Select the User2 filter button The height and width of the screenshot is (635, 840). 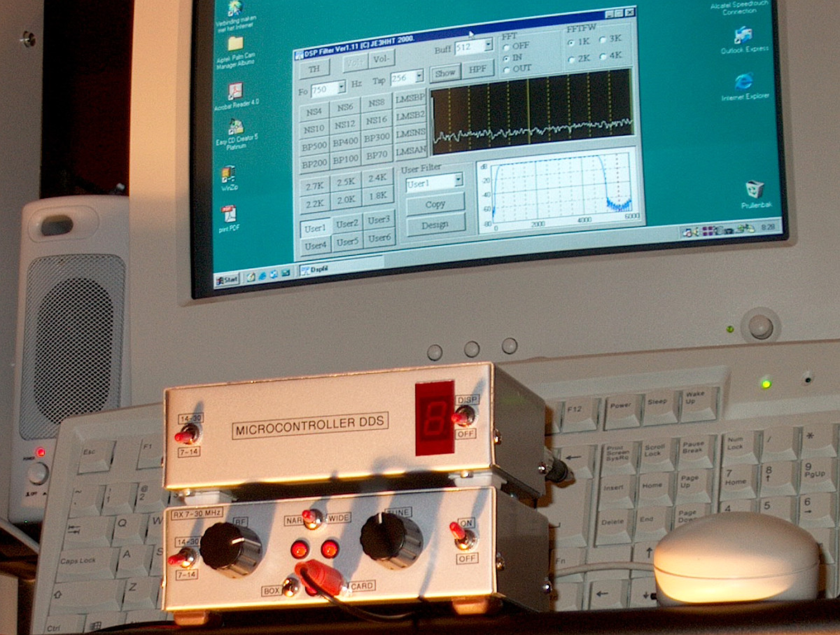347,224
